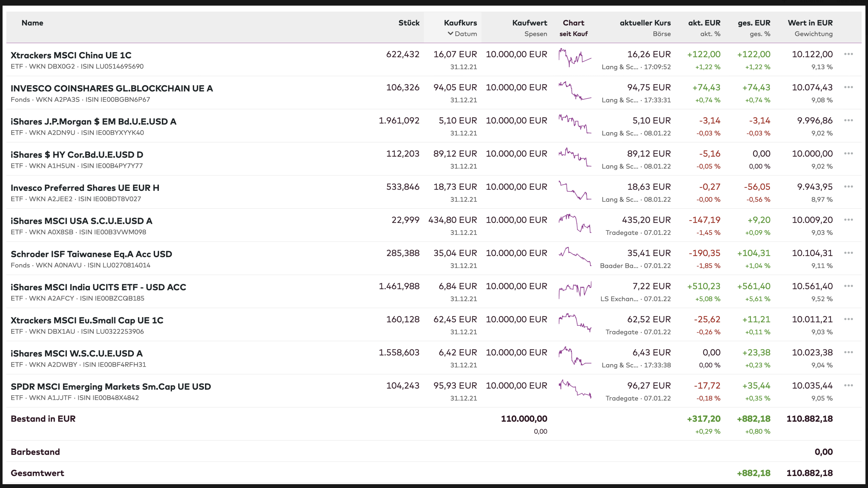
Task: Click the Datum sort chevron under Kaufkurs
Action: tap(451, 34)
